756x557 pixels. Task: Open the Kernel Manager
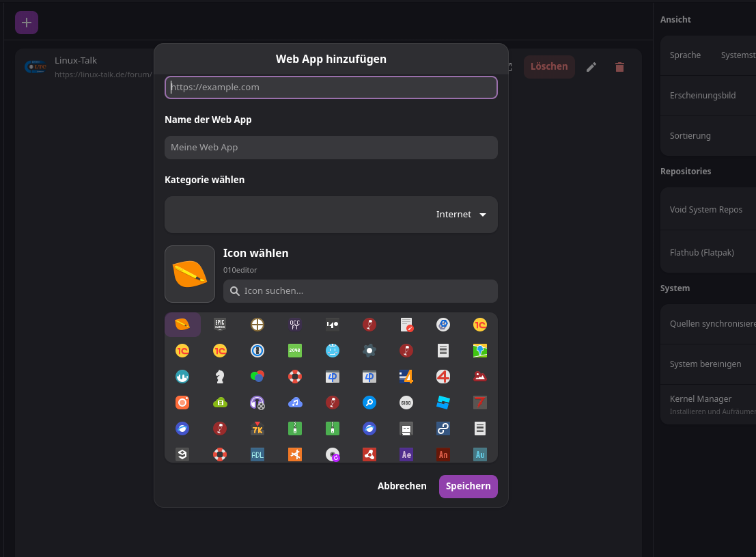point(709,405)
